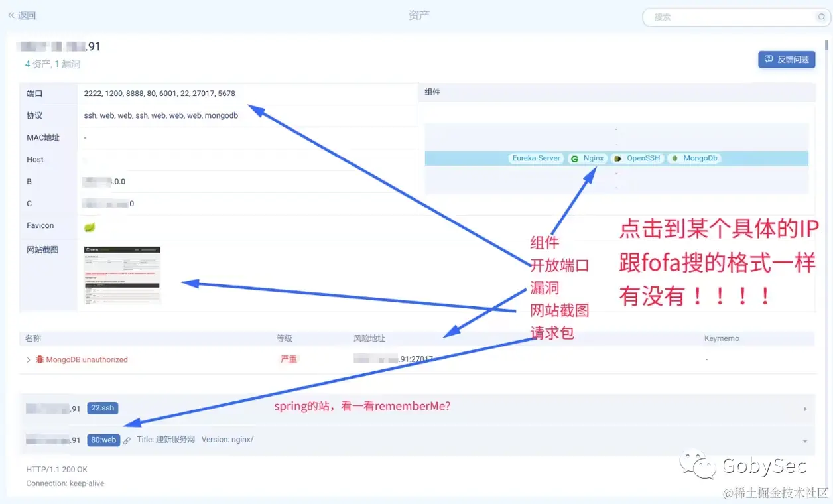The image size is (833, 504).
Task: Click the 资产 page title
Action: tap(419, 15)
